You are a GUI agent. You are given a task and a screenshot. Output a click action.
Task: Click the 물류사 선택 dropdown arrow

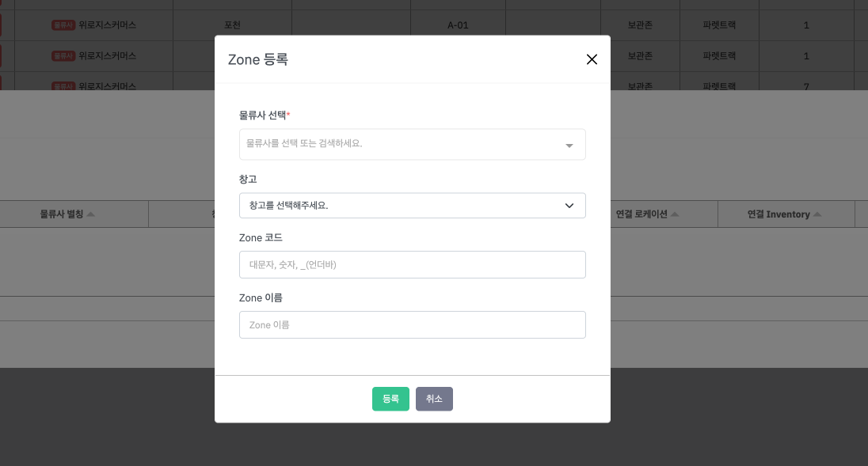click(569, 146)
